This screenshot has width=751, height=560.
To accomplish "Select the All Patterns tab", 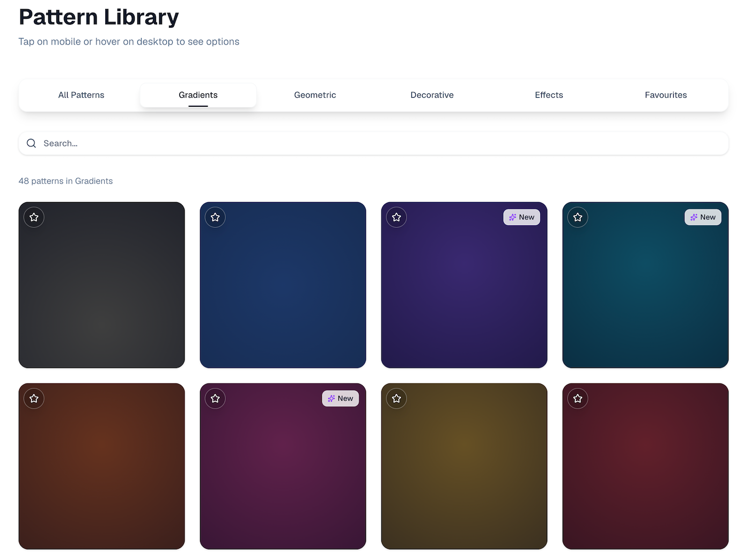I will [x=81, y=95].
